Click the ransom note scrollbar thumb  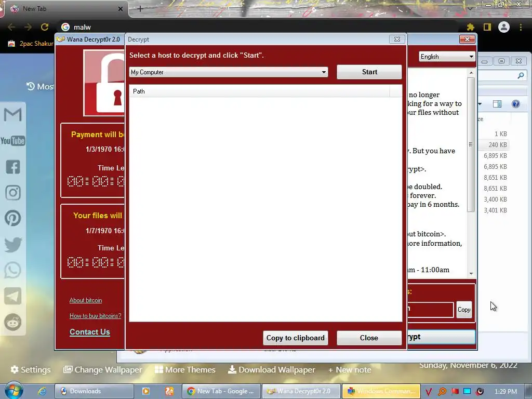(471, 145)
